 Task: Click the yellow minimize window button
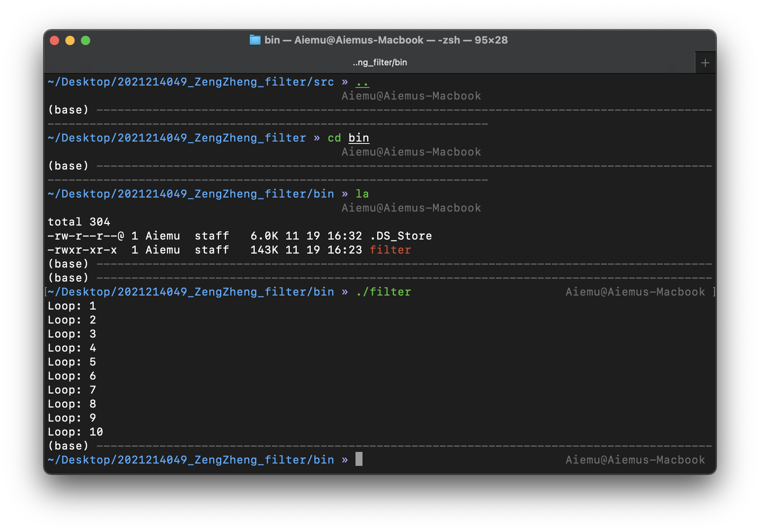[x=70, y=40]
